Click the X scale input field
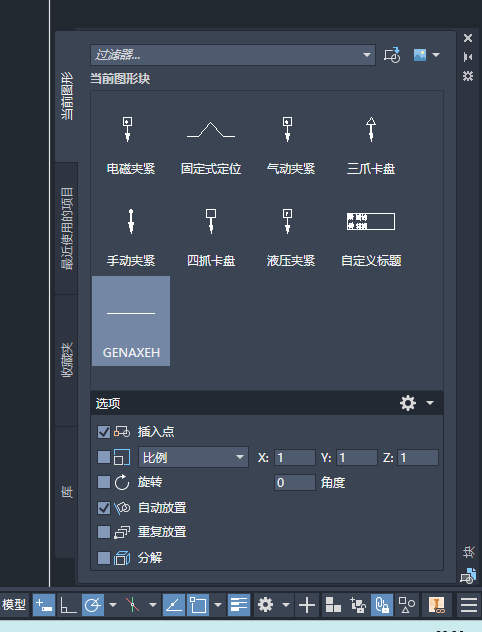The width and height of the screenshot is (482, 632). coord(295,457)
